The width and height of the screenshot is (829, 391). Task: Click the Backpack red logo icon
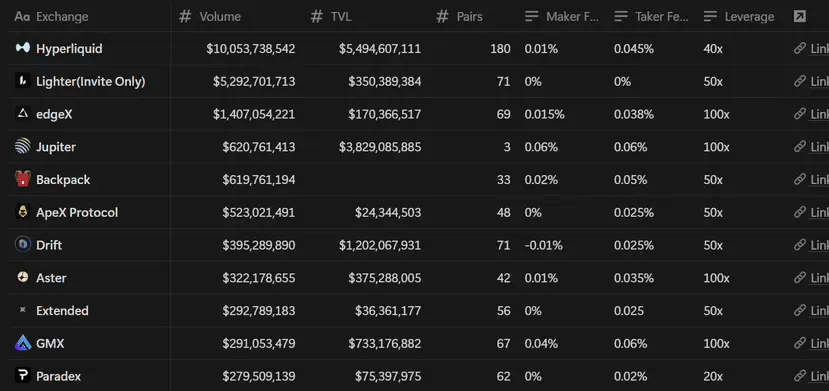pos(23,179)
